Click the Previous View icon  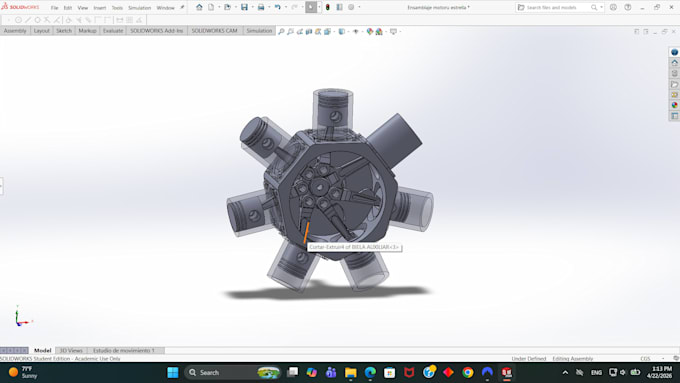tap(300, 31)
